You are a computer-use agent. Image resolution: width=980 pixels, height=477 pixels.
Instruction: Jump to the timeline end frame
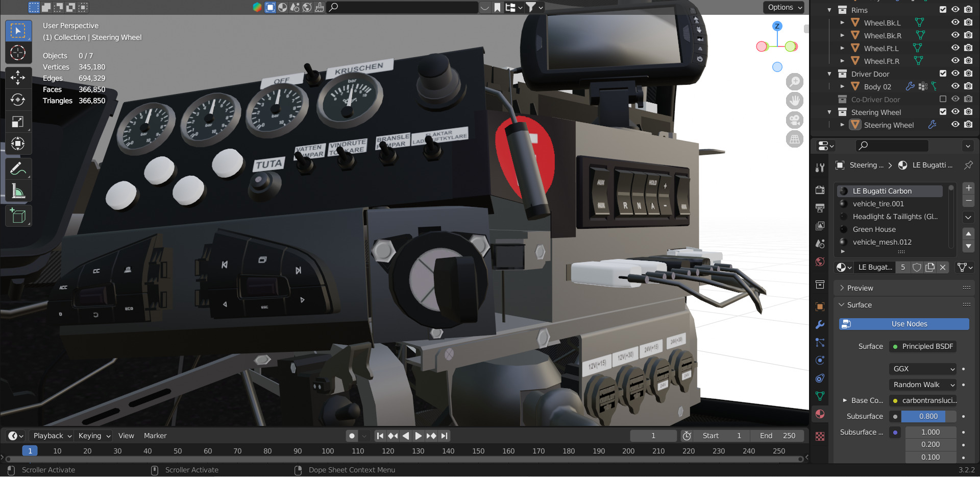(x=444, y=436)
